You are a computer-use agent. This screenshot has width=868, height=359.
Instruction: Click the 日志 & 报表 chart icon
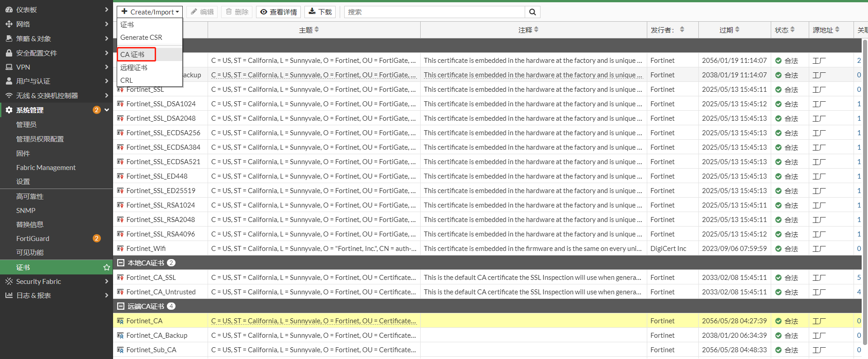point(9,295)
